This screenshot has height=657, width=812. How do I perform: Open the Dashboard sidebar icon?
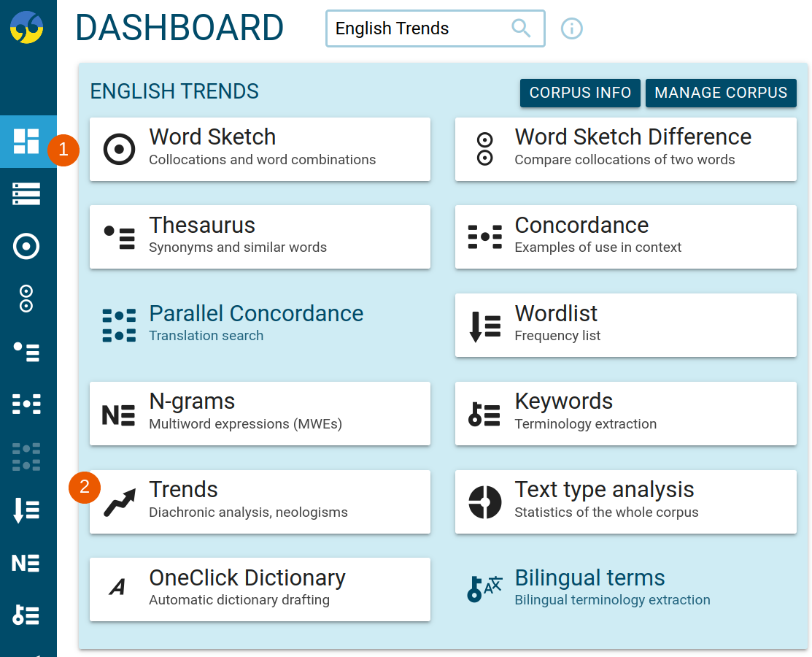coord(26,141)
